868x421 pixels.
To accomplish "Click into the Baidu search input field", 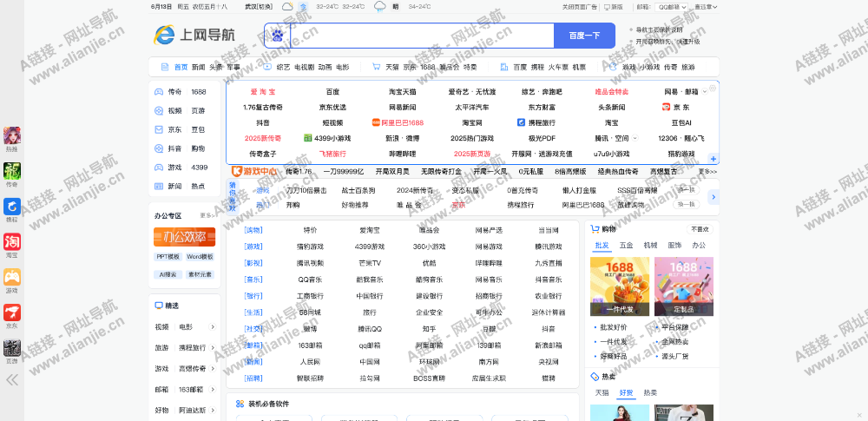I will (x=421, y=36).
